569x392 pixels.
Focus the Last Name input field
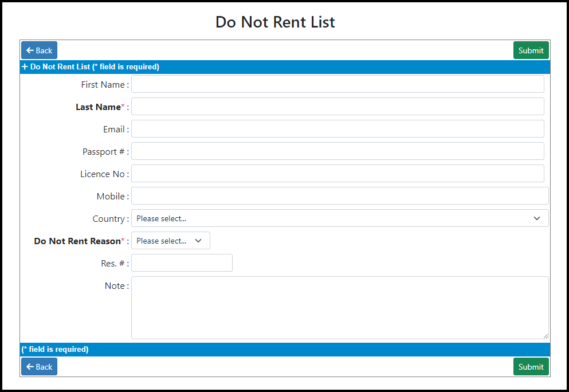[x=338, y=107]
